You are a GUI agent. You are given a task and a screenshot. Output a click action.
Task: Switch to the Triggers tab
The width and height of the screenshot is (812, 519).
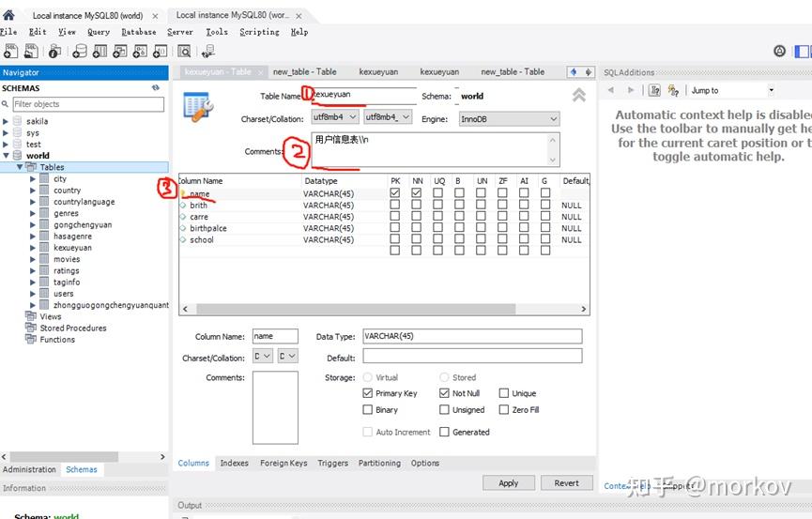(x=333, y=463)
